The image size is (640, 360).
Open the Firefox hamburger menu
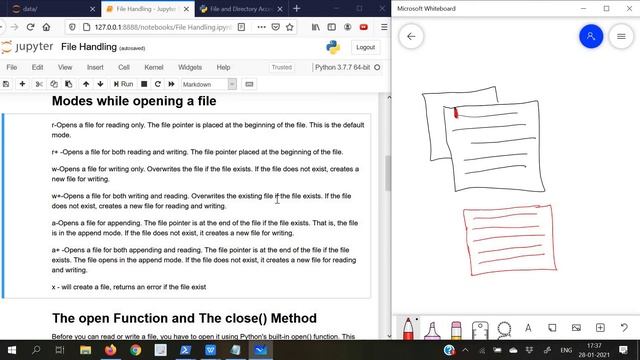point(384,27)
